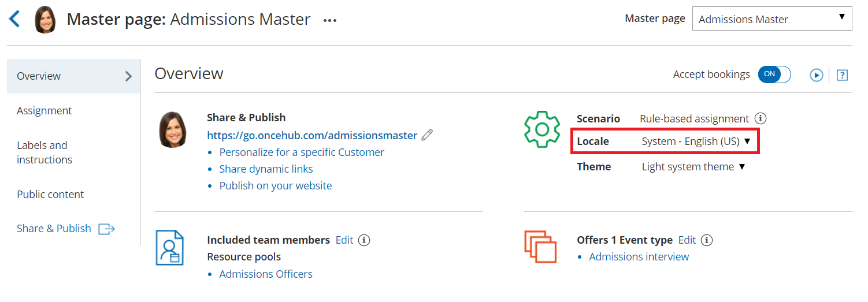
Task: Click info icon next to Offers 1 Event type
Action: pos(707,240)
